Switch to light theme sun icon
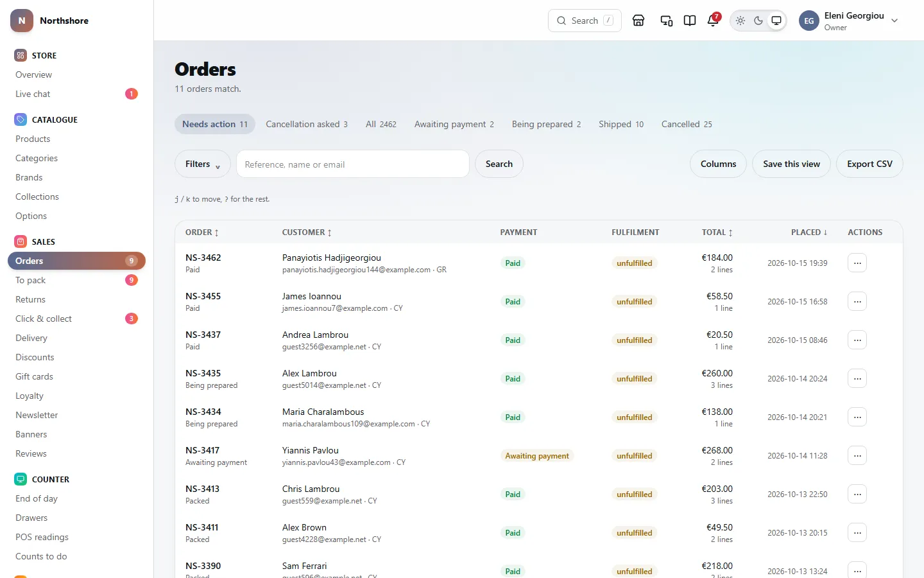The width and height of the screenshot is (924, 578). [740, 21]
